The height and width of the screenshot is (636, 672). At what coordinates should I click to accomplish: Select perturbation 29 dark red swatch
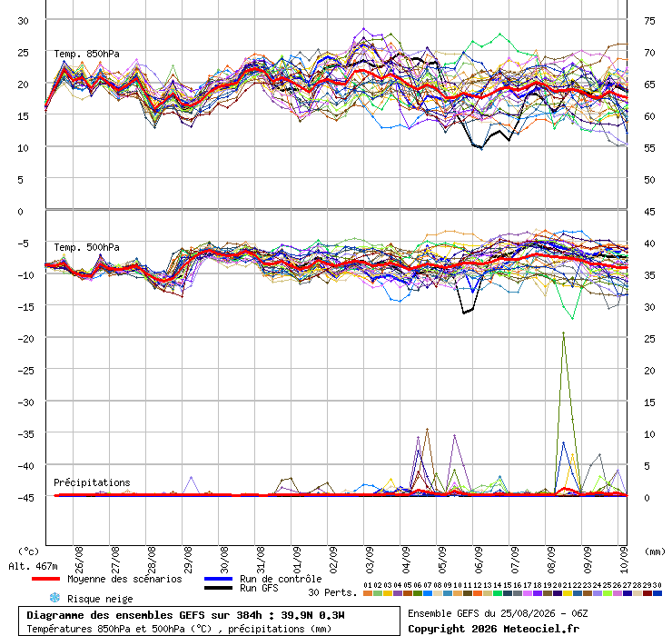point(647,593)
